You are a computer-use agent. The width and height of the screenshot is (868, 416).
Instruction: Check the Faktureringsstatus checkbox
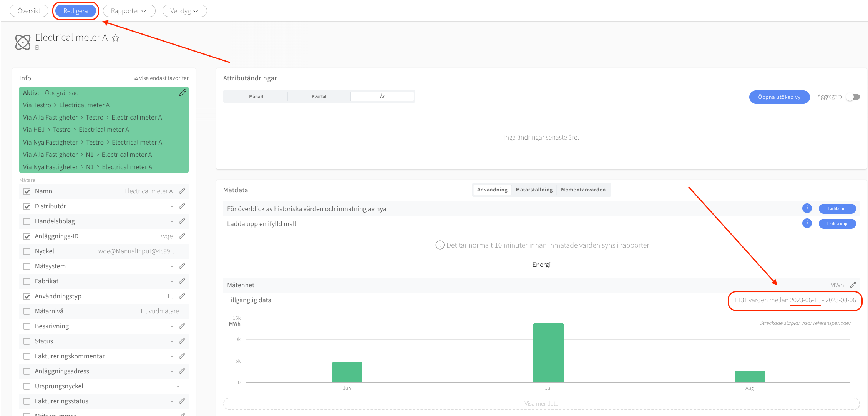click(x=27, y=401)
